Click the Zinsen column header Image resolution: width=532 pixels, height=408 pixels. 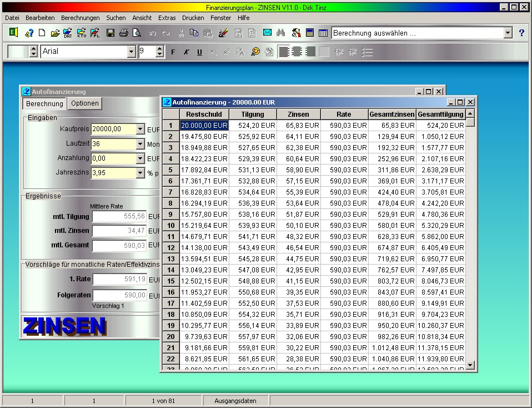pos(298,115)
